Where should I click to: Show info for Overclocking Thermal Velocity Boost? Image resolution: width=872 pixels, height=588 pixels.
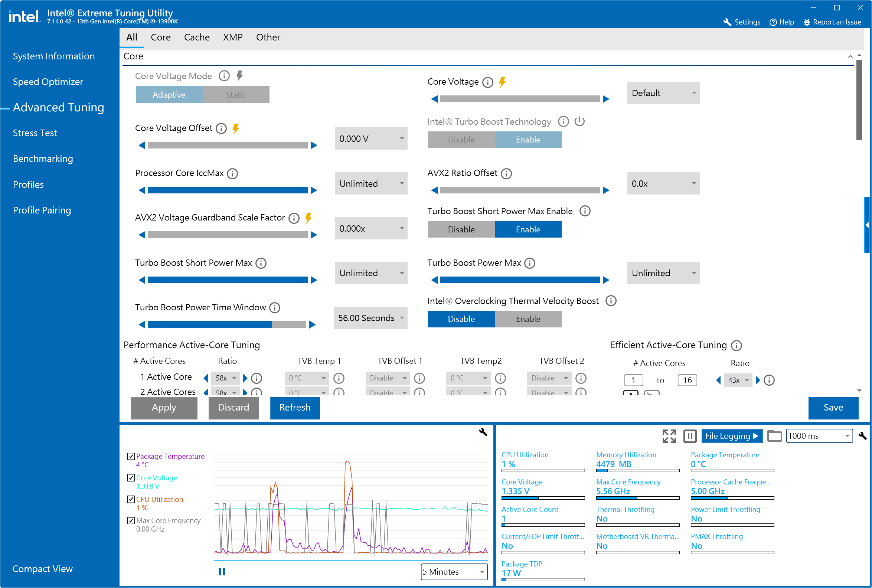(x=611, y=301)
